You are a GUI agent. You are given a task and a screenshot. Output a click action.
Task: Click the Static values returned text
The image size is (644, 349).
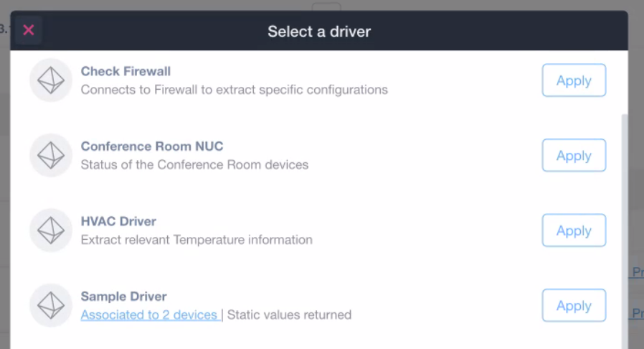[289, 315]
